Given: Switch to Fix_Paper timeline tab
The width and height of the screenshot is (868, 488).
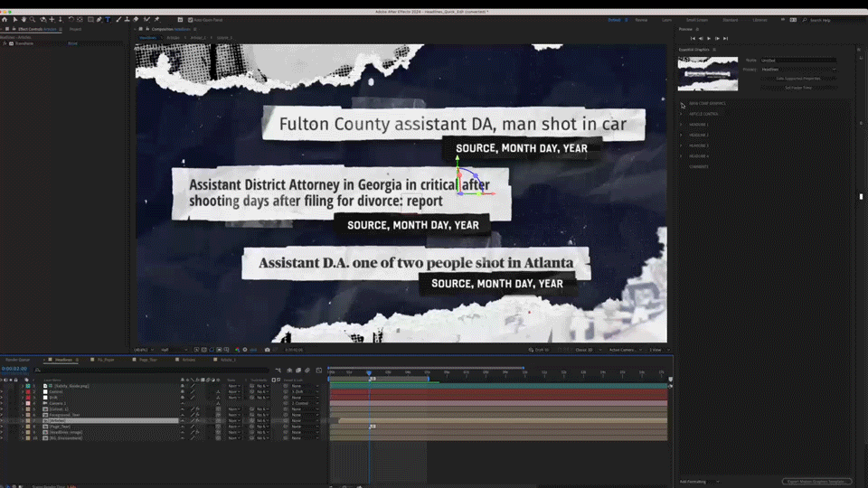Looking at the screenshot, I should 106,360.
